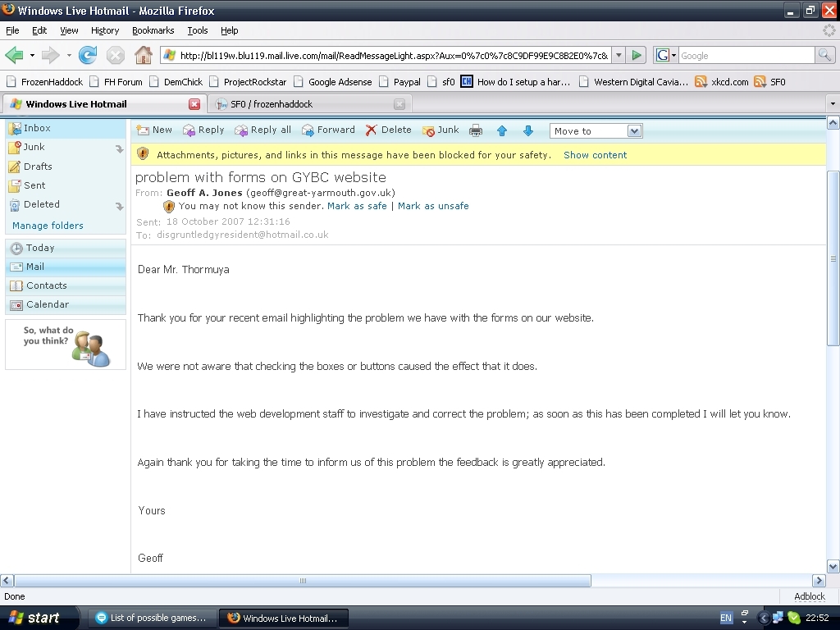
Task: Click Mark as unsafe link
Action: pyautogui.click(x=433, y=206)
